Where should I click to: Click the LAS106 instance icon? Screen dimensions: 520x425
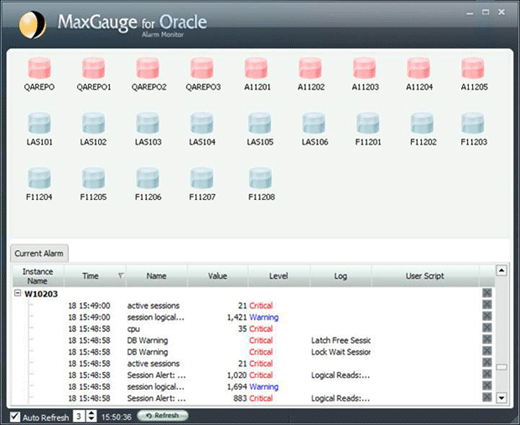pos(314,123)
